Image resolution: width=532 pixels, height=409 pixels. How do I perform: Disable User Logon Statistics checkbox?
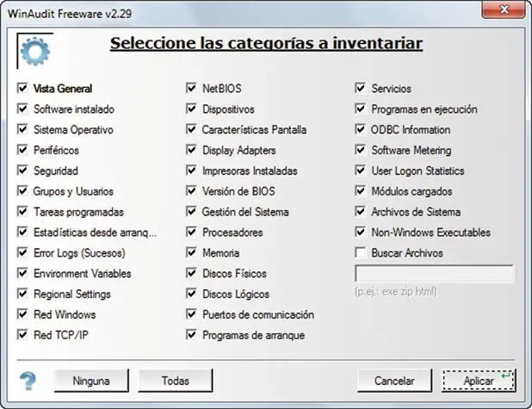coord(361,170)
